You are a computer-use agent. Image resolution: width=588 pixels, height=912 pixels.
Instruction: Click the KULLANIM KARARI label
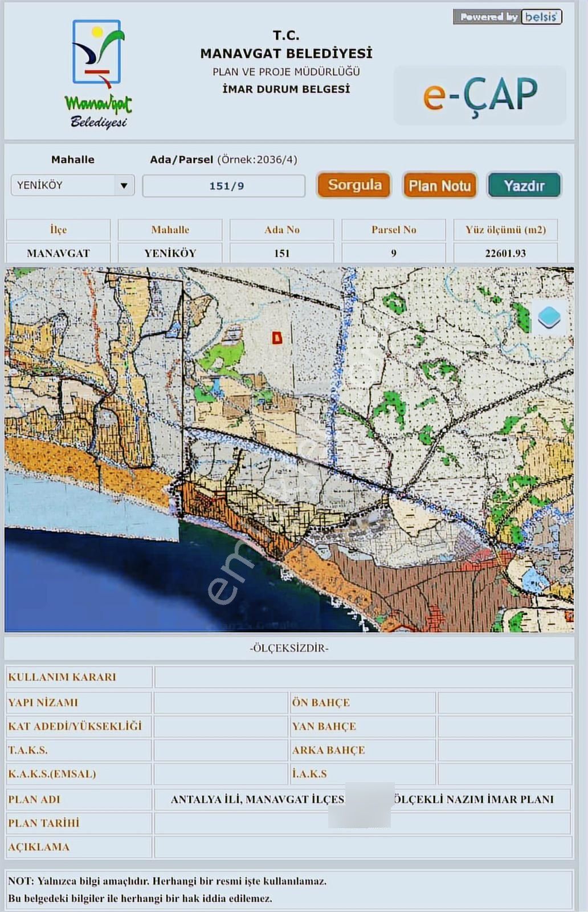pos(62,677)
